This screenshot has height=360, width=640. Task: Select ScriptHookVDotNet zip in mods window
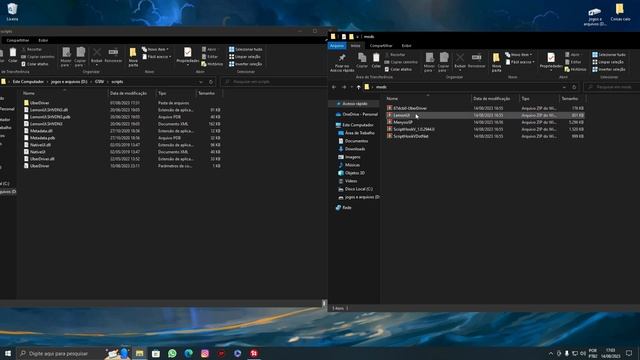point(411,136)
